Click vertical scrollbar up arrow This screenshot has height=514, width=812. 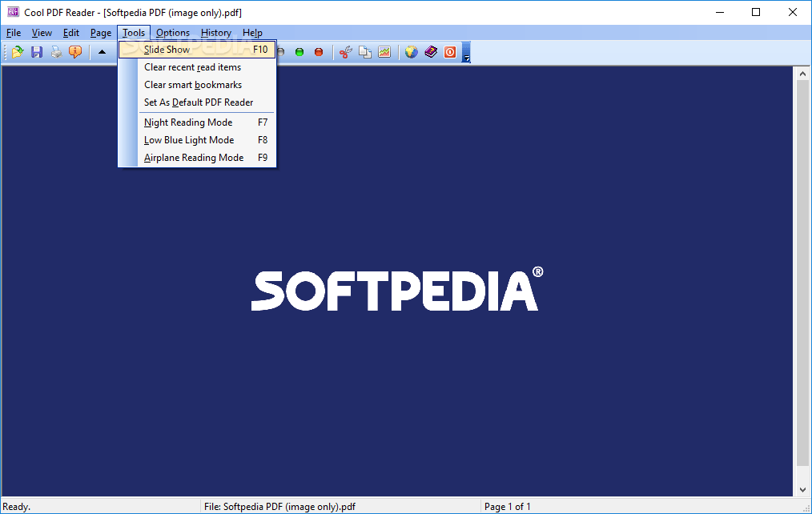(x=802, y=74)
